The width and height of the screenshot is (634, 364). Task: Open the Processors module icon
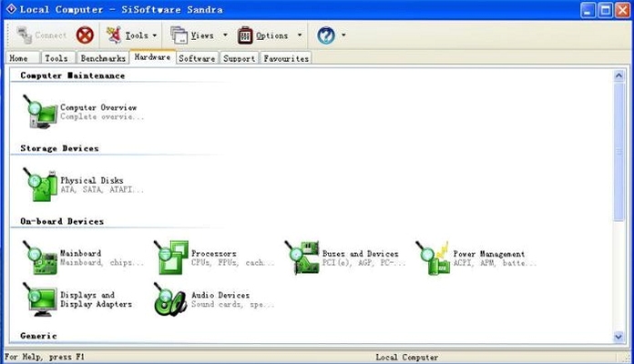pyautogui.click(x=170, y=258)
